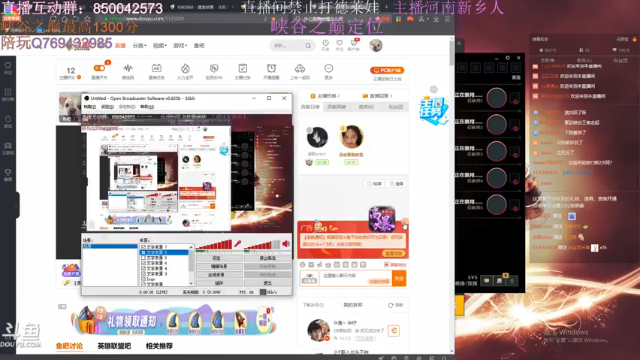Open the 鱼吧 nav item
640x360 pixels.
199,46
